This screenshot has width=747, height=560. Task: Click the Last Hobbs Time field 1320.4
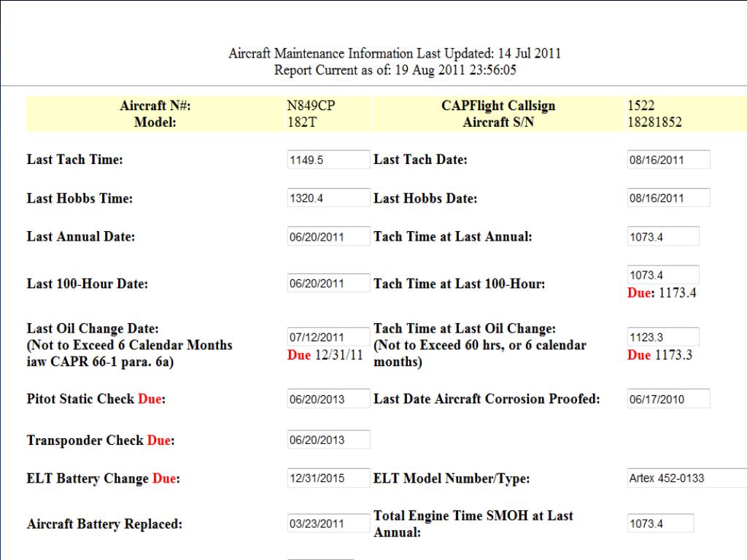pos(328,198)
